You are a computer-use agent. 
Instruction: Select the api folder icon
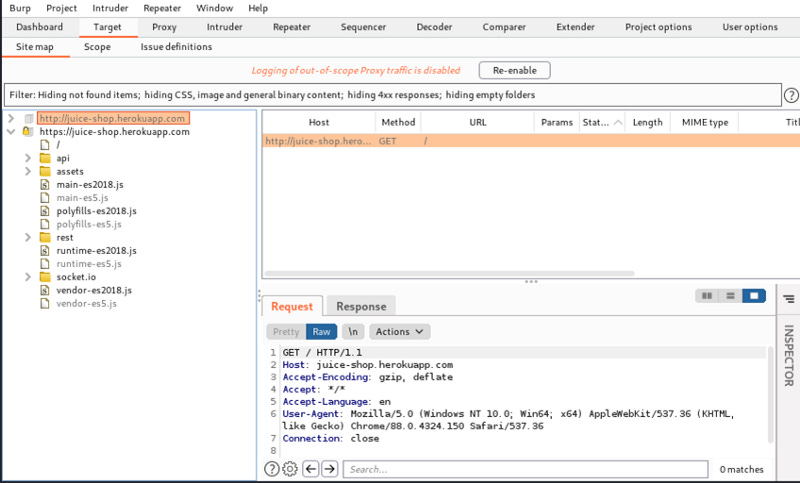point(45,158)
